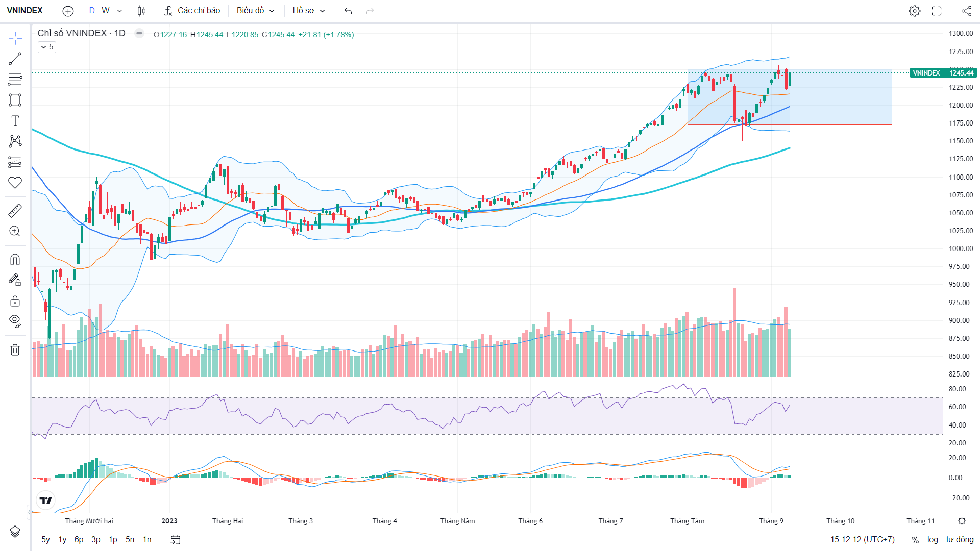Select the 1y time range
This screenshot has width=980, height=551.
(62, 540)
